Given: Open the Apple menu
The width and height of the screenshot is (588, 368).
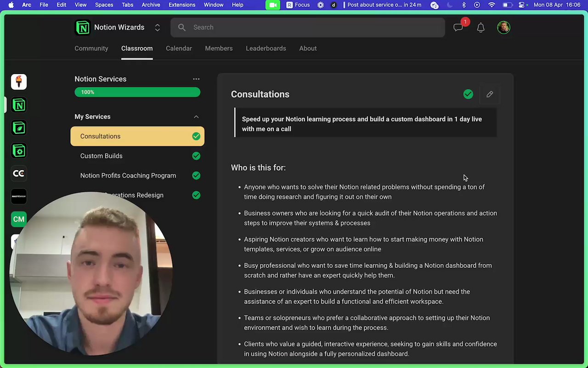Looking at the screenshot, I should click(x=11, y=5).
